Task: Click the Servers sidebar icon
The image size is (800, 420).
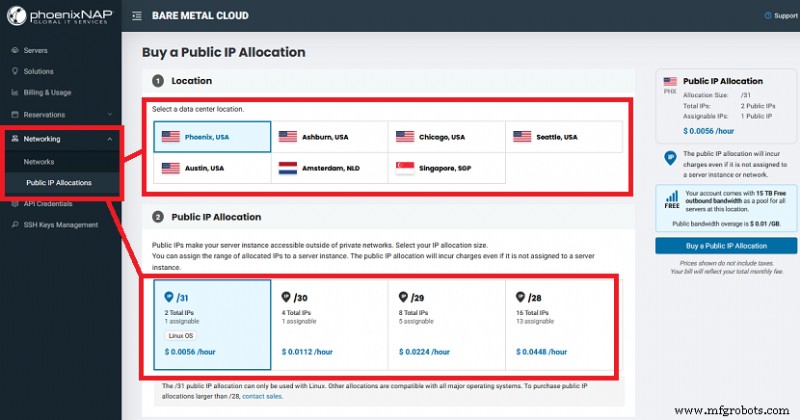Action: tap(13, 49)
